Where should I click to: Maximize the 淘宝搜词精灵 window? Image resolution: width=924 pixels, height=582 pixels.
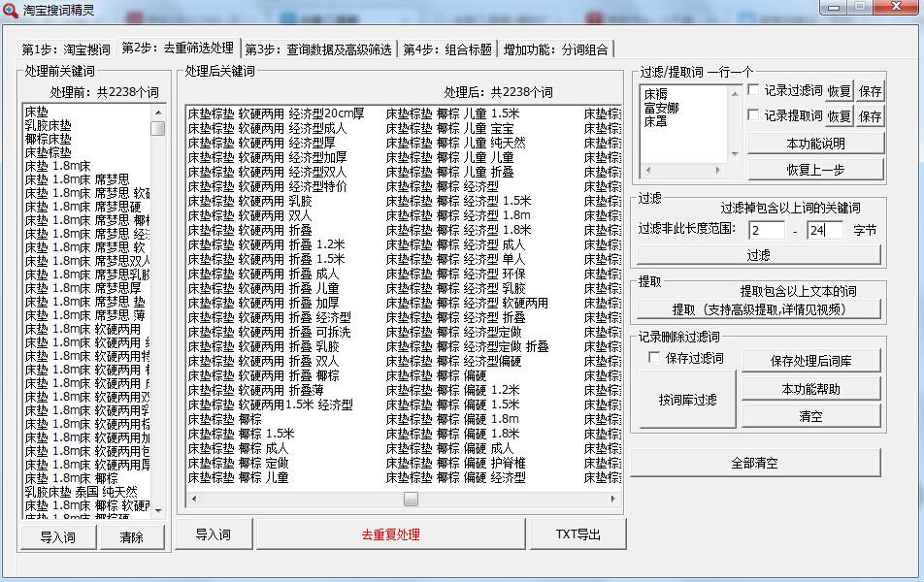point(860,7)
